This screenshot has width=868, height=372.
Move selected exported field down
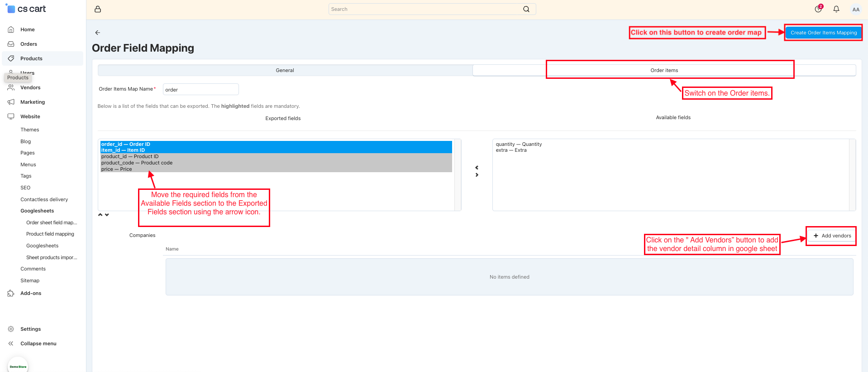tap(107, 215)
